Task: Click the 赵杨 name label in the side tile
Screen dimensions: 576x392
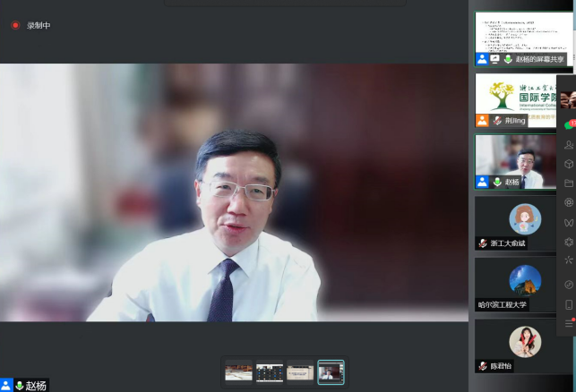Action: click(512, 182)
